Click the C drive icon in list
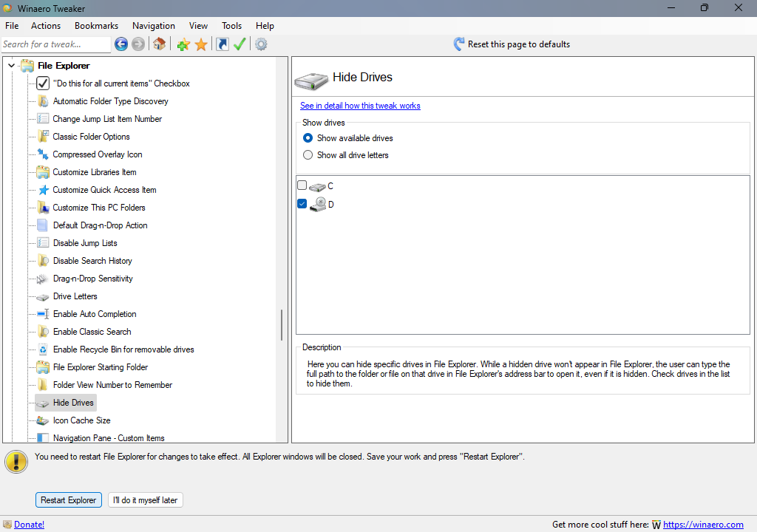 [317, 187]
